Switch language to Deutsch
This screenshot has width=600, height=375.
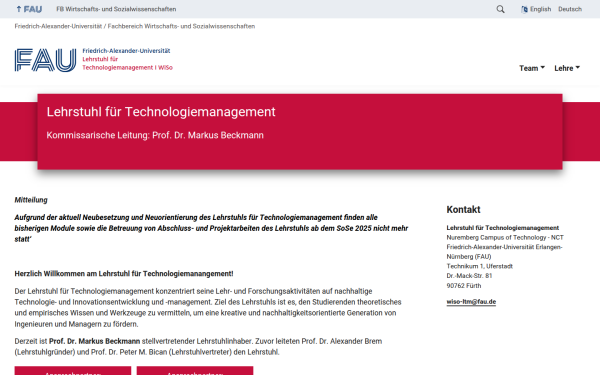point(570,9)
